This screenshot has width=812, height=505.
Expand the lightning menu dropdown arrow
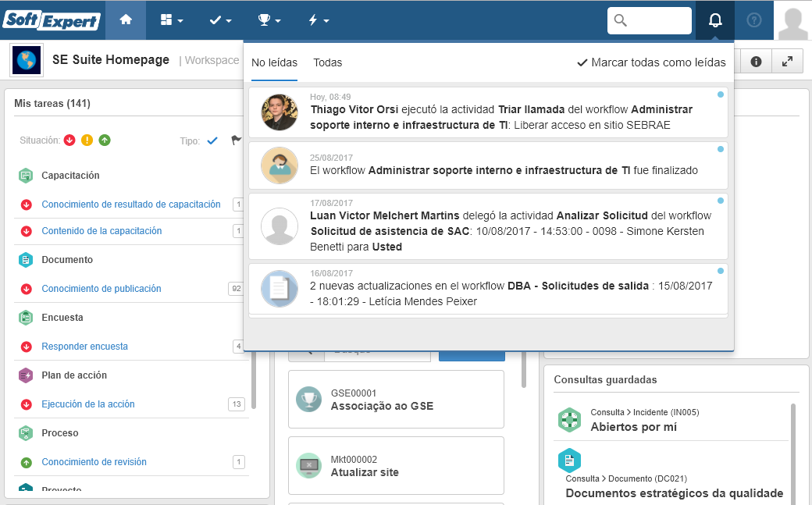click(x=326, y=21)
